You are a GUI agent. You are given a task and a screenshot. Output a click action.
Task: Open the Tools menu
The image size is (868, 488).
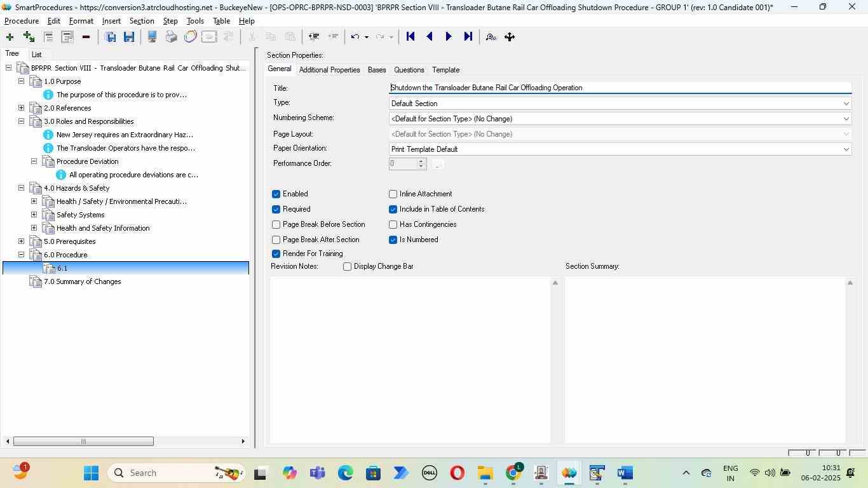pos(195,21)
